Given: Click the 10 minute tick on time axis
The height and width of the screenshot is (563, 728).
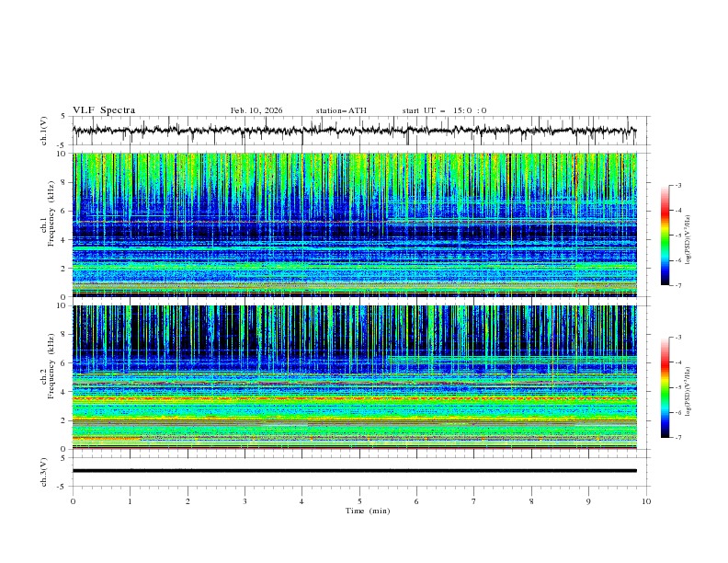Looking at the screenshot, I should coord(646,501).
